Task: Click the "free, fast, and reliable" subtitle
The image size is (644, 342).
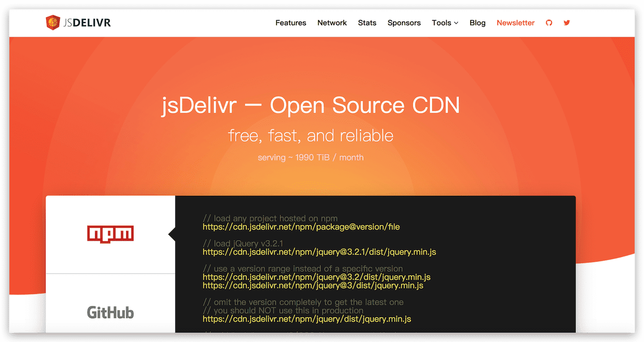Action: 311,136
